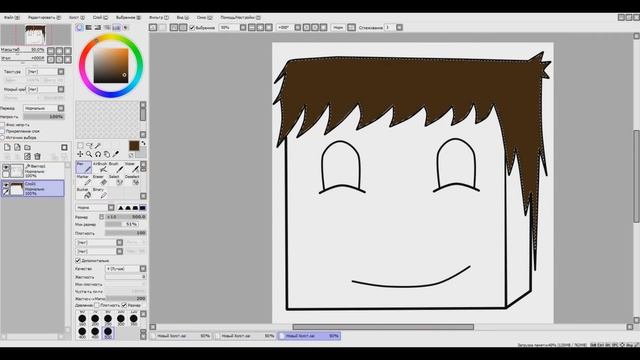Toggle visibility of the top linework layer

click(6, 167)
